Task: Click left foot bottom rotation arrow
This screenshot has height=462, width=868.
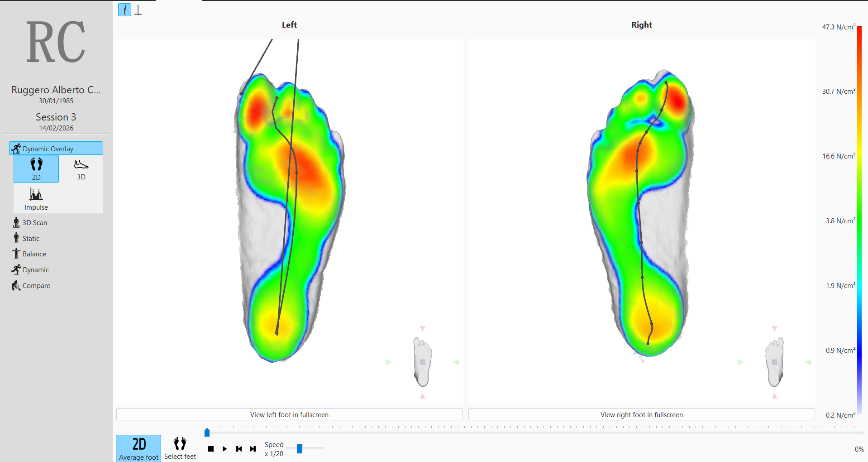Action: 422,396
